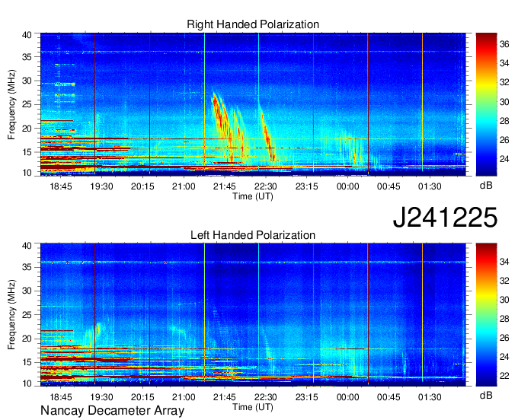The width and height of the screenshot is (518, 420).
Task: Click the bottom colorbar near the 22 dB level
Action: click(x=486, y=376)
